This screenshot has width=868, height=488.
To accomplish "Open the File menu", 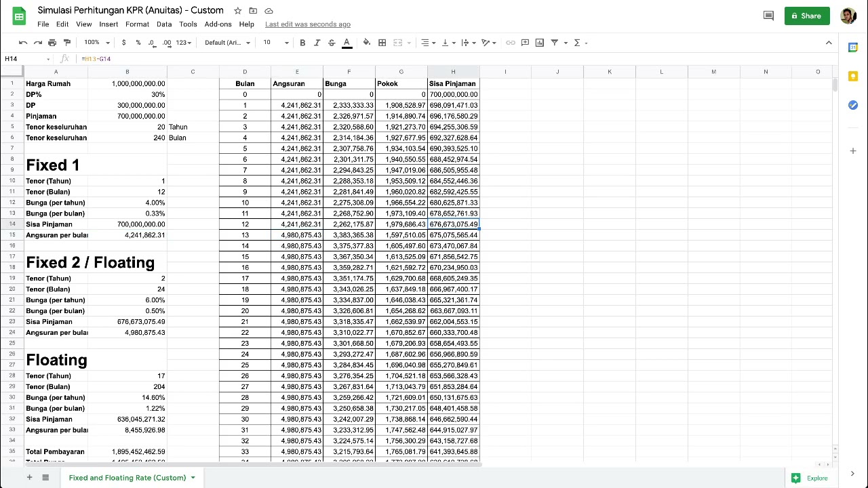I will [43, 24].
